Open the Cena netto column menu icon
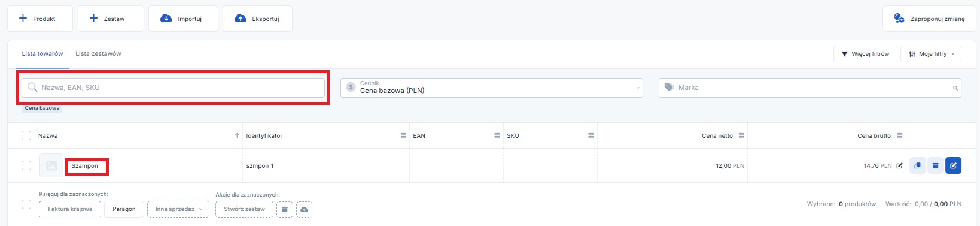The height and width of the screenshot is (226, 980). [741, 136]
